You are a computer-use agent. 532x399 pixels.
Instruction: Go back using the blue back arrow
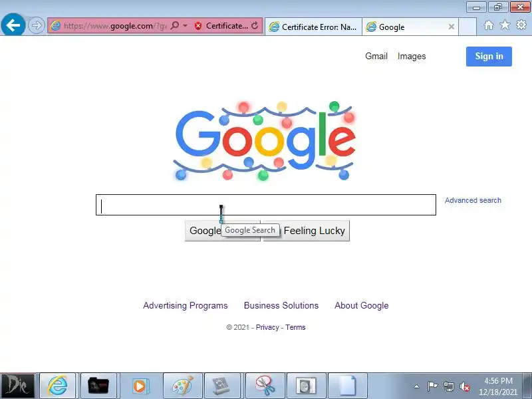pyautogui.click(x=13, y=25)
